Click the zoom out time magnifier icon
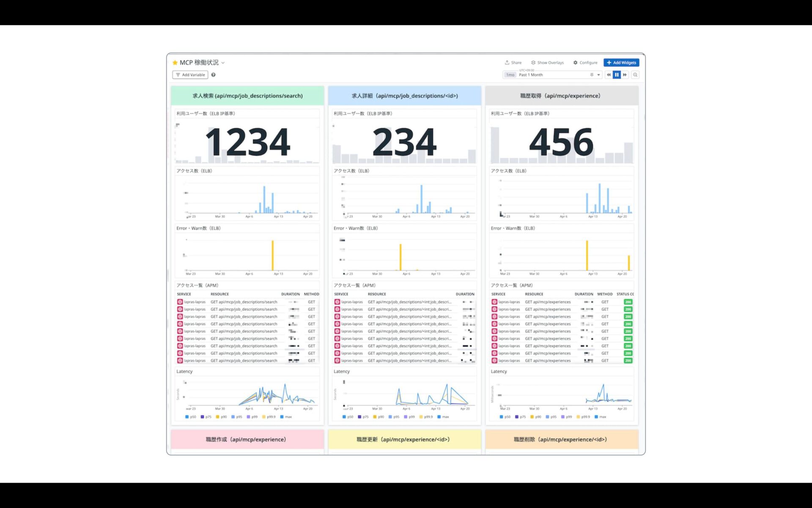Image resolution: width=812 pixels, height=508 pixels. [x=635, y=75]
